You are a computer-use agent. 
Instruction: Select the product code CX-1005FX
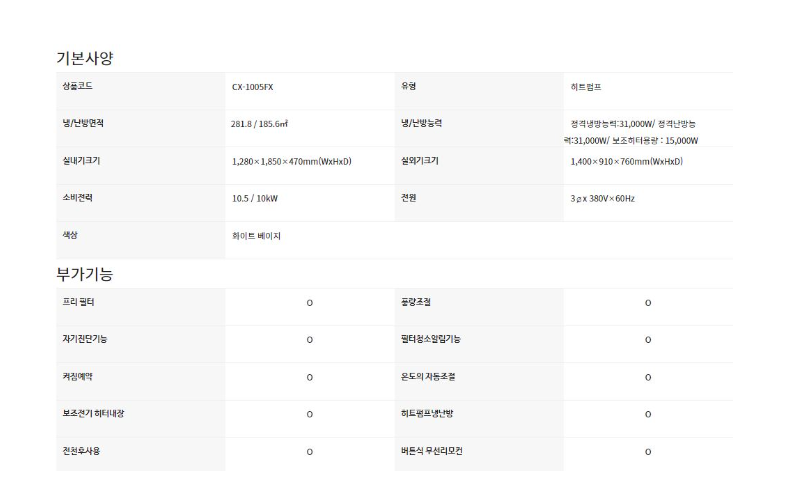252,87
